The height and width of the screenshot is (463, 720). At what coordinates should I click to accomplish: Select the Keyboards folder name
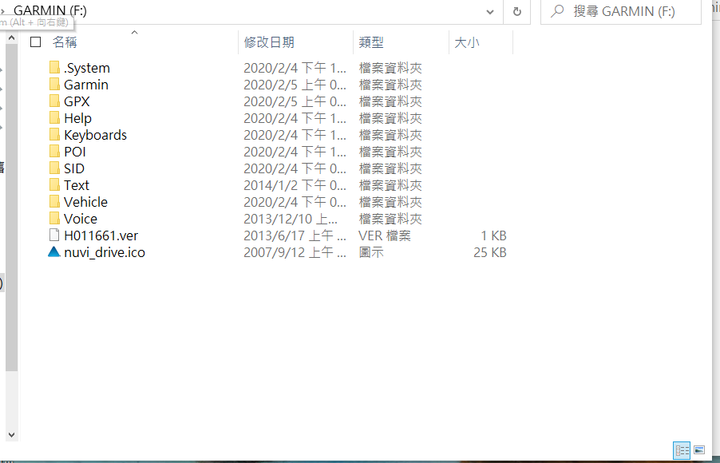95,135
